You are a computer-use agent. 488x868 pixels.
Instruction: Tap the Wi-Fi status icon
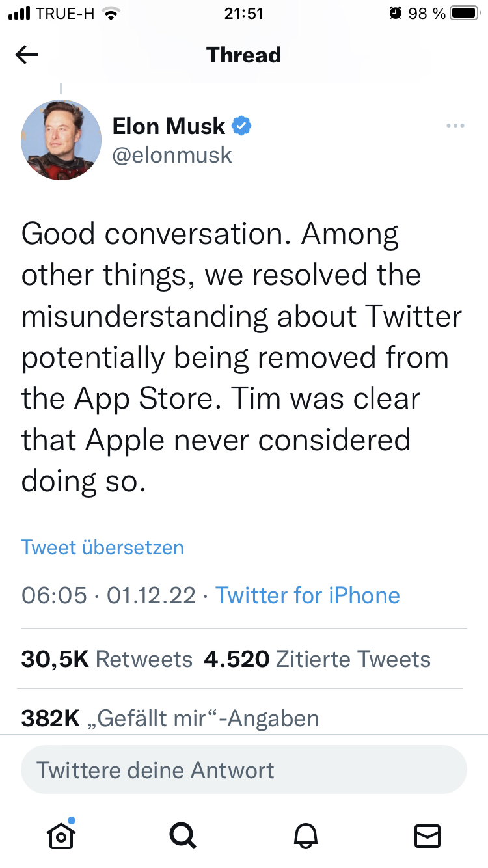pyautogui.click(x=113, y=14)
